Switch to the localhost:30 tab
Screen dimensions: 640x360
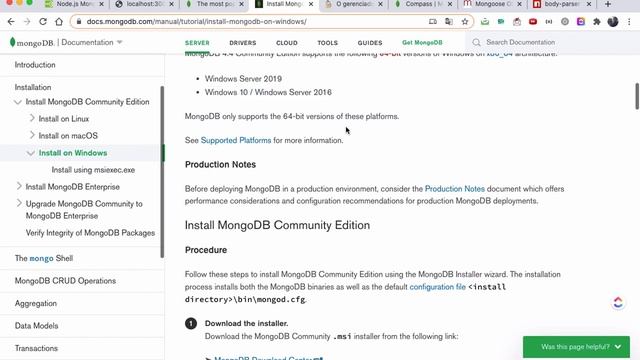(x=144, y=4)
